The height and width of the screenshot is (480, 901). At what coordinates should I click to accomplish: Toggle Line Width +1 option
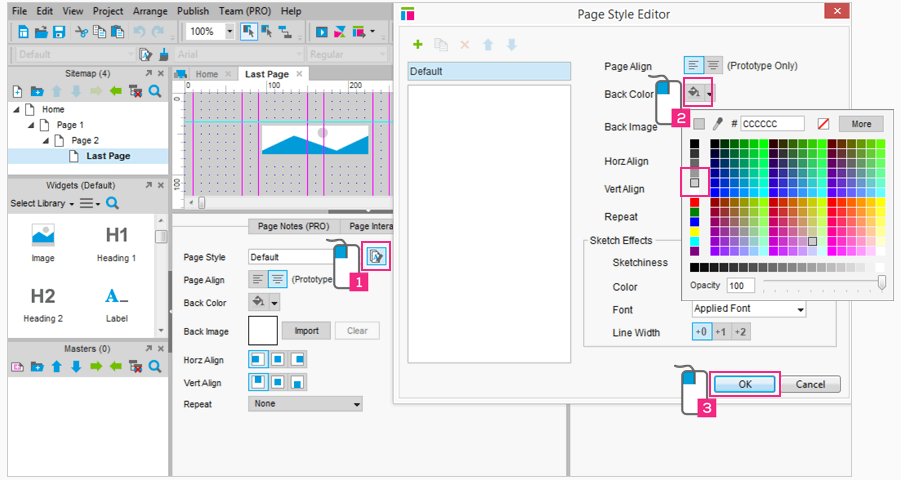tap(721, 332)
